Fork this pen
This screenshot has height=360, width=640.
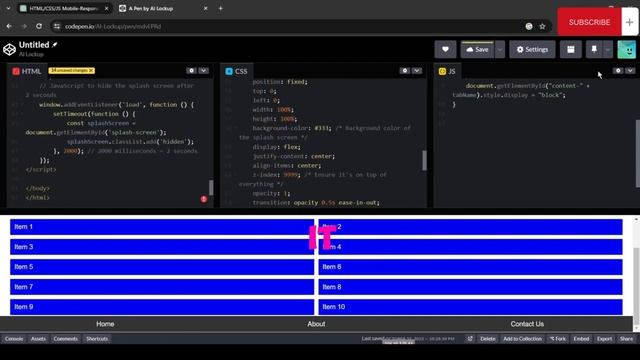tap(558, 338)
